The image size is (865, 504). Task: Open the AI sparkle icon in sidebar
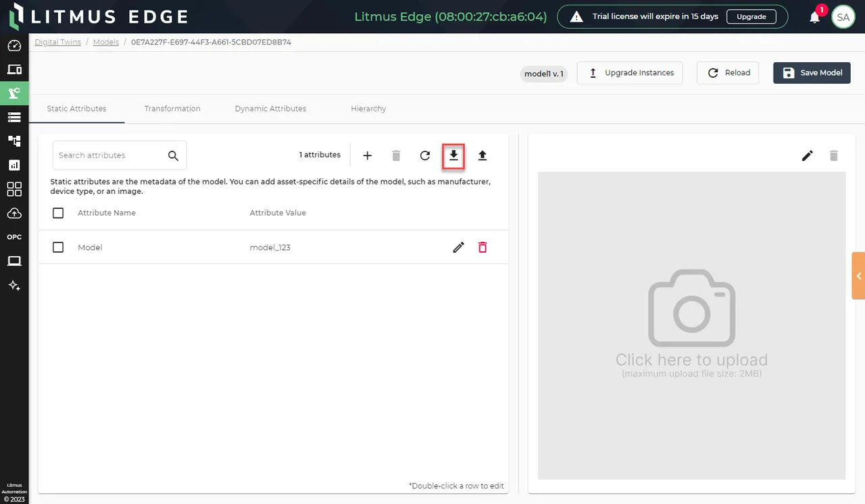point(14,285)
